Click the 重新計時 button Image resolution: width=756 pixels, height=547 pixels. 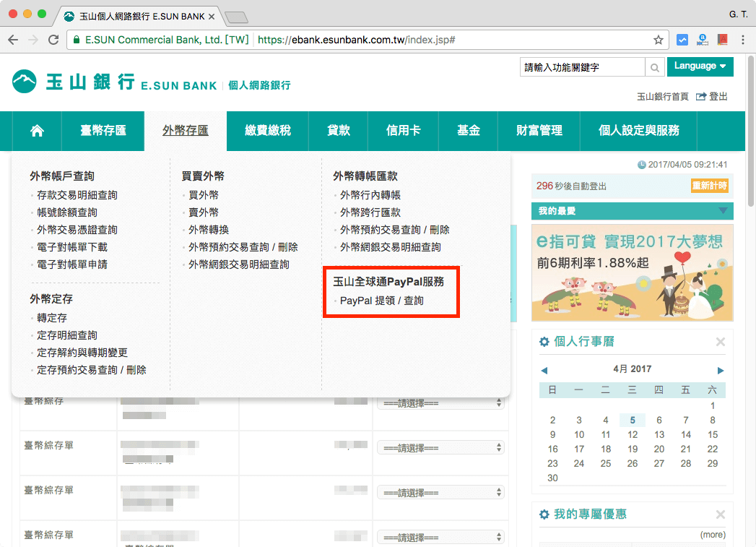pyautogui.click(x=709, y=186)
